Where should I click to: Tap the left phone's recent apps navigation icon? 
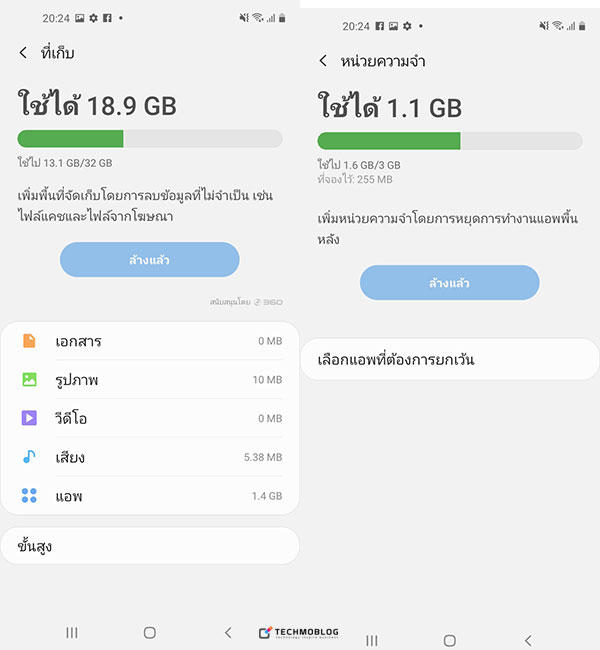(x=72, y=633)
